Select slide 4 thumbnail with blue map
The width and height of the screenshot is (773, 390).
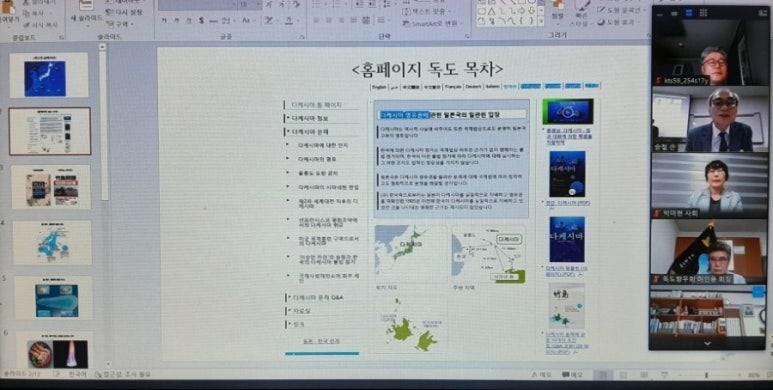[52, 243]
